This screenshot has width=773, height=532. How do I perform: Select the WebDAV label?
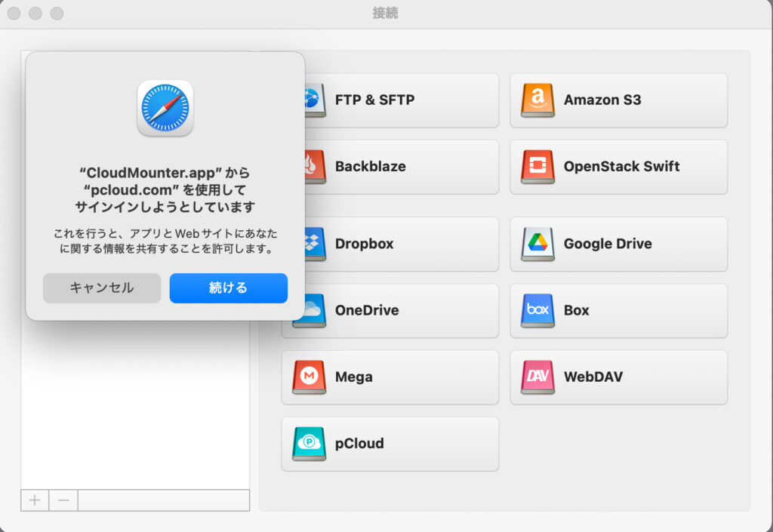[x=593, y=377]
